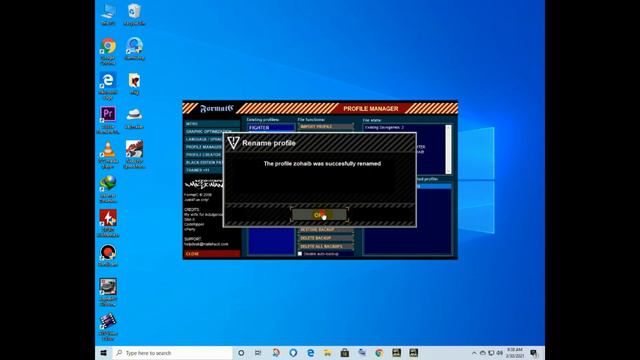640x360 pixels.
Task: Click the IMPORT PROFILE button
Action: (326, 127)
